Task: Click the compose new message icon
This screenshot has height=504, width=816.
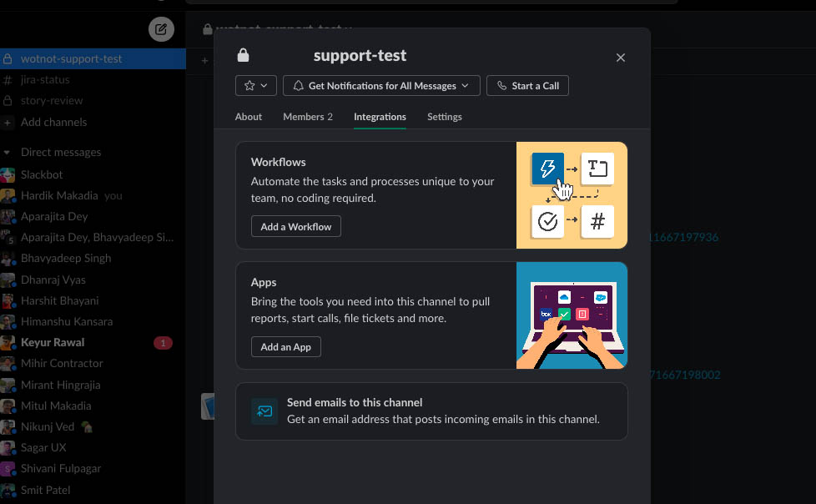Action: tap(161, 29)
